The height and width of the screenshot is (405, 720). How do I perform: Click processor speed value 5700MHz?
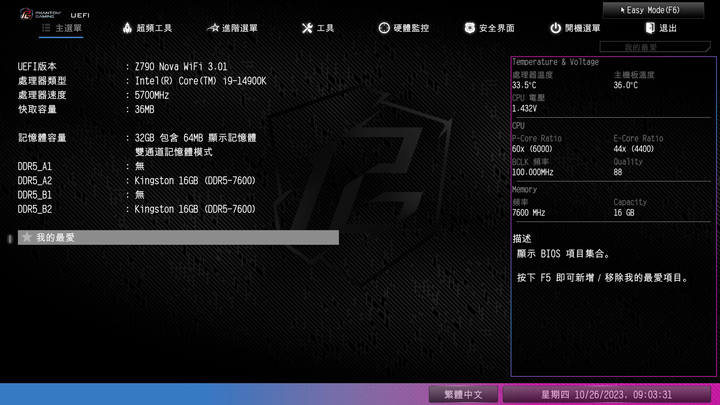pyautogui.click(x=152, y=95)
